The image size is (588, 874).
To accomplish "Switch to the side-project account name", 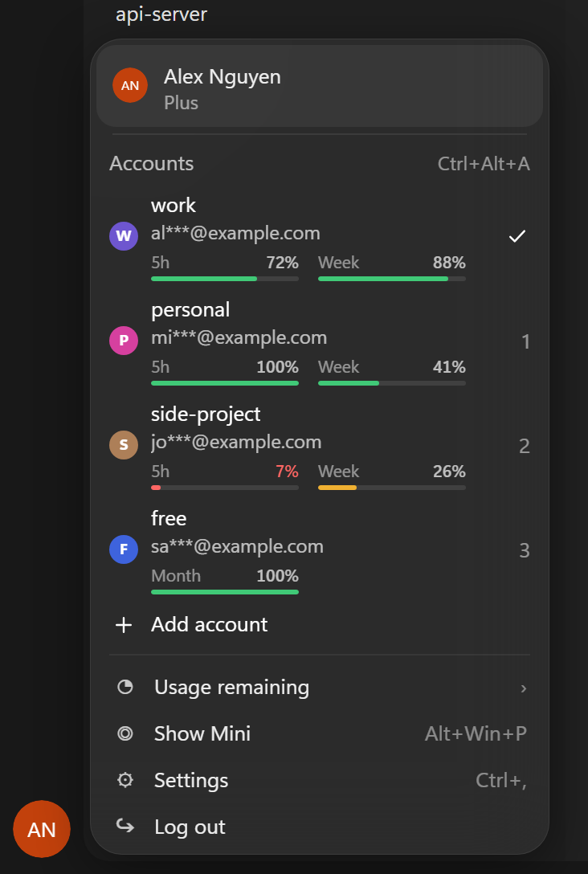I will tap(206, 415).
